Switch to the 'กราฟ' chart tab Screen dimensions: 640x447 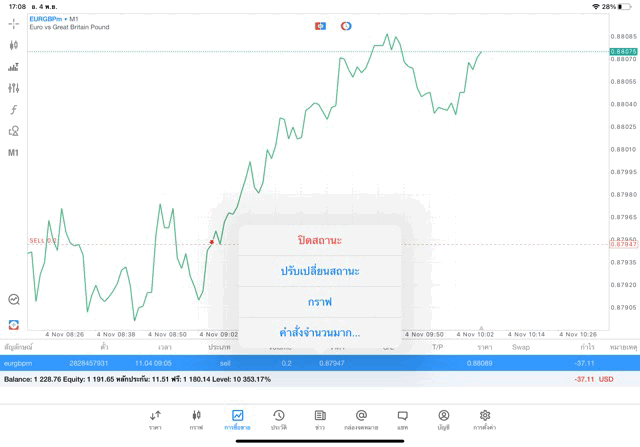point(196,419)
